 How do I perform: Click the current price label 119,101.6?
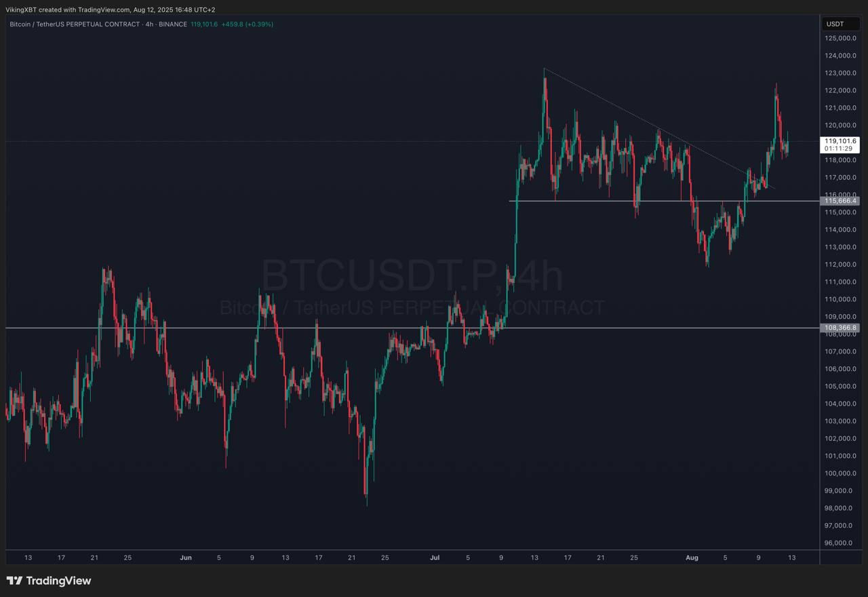840,141
